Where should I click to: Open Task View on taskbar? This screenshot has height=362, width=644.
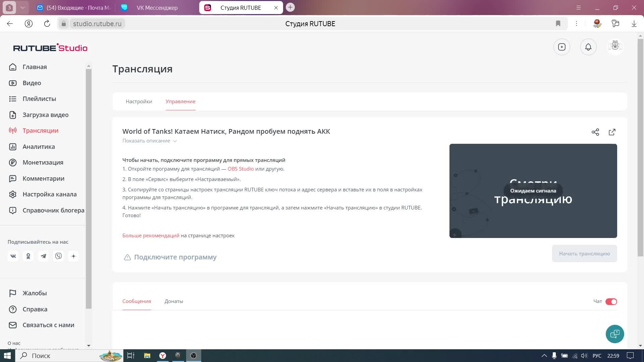coord(131,356)
